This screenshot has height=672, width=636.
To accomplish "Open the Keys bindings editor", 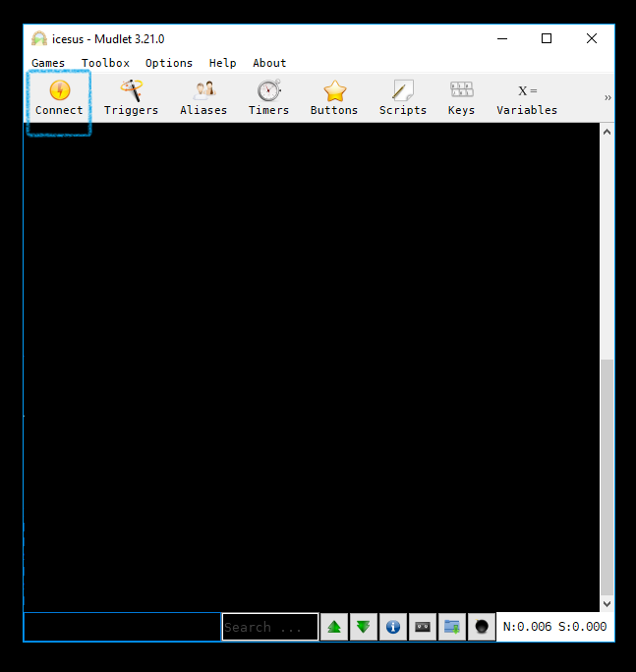I will click(x=461, y=98).
